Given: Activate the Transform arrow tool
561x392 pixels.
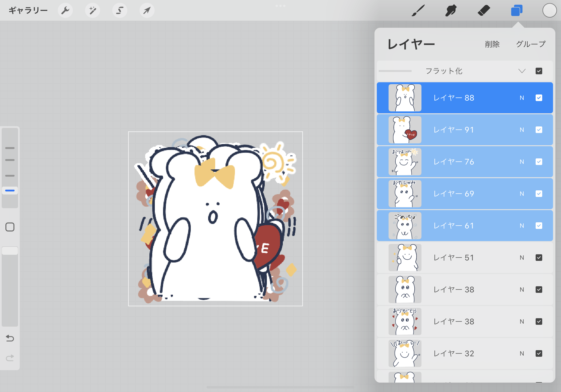Looking at the screenshot, I should (147, 11).
